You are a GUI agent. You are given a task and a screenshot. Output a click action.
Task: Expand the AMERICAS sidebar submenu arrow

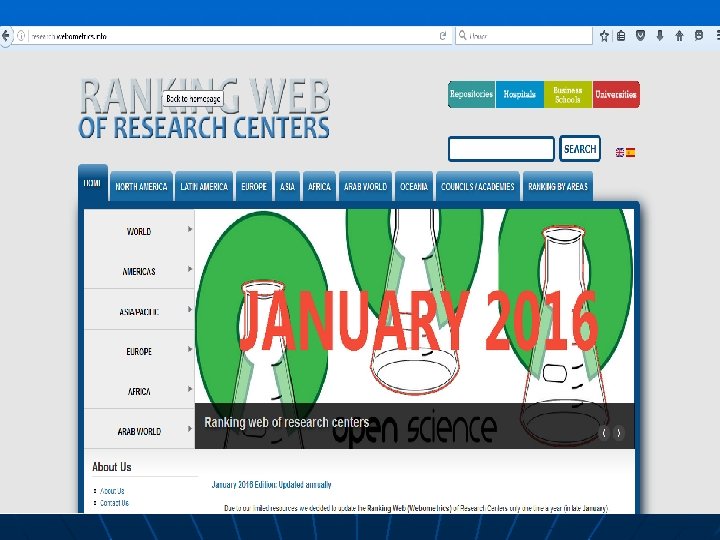[x=190, y=269]
